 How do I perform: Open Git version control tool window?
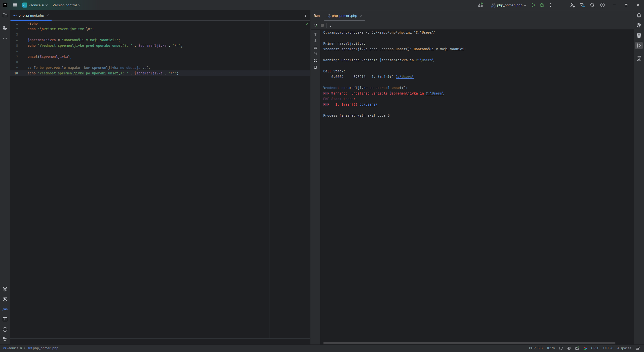pos(5,339)
